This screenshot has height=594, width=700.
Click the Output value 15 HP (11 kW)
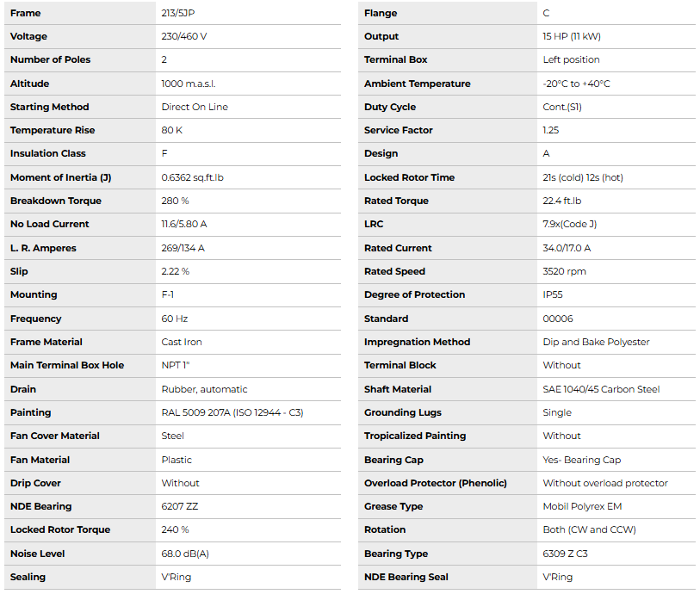point(572,36)
